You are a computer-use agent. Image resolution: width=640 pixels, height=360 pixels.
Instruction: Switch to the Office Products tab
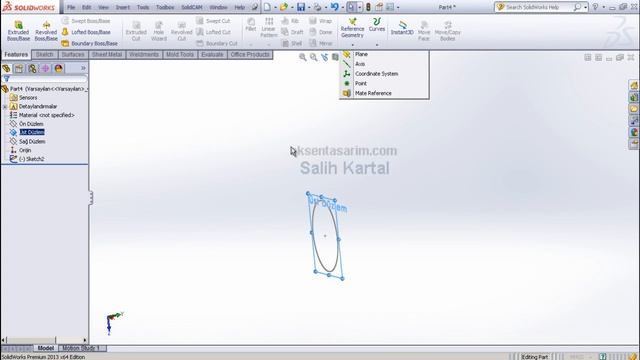click(x=250, y=54)
